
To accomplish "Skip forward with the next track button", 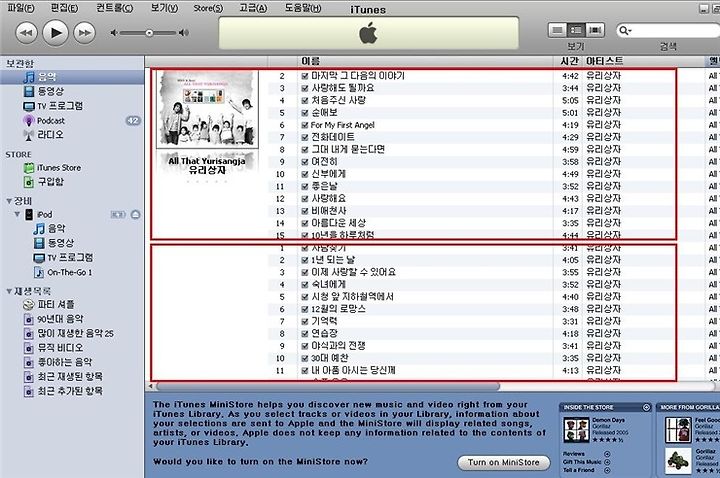I will [x=84, y=33].
